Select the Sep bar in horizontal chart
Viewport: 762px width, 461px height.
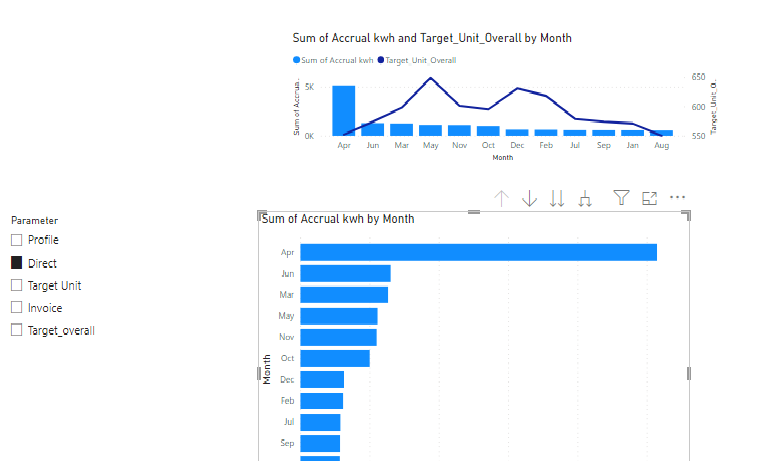pyautogui.click(x=320, y=444)
